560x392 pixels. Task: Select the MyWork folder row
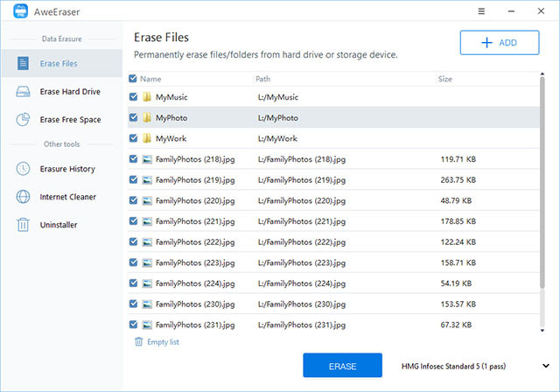coord(333,138)
